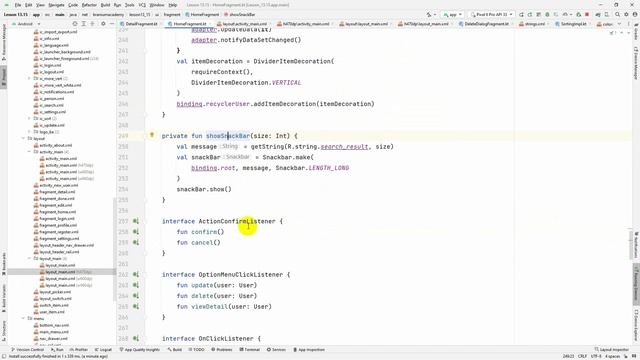Click gutter icon beside interface ActionConfirmListener

click(x=136, y=221)
